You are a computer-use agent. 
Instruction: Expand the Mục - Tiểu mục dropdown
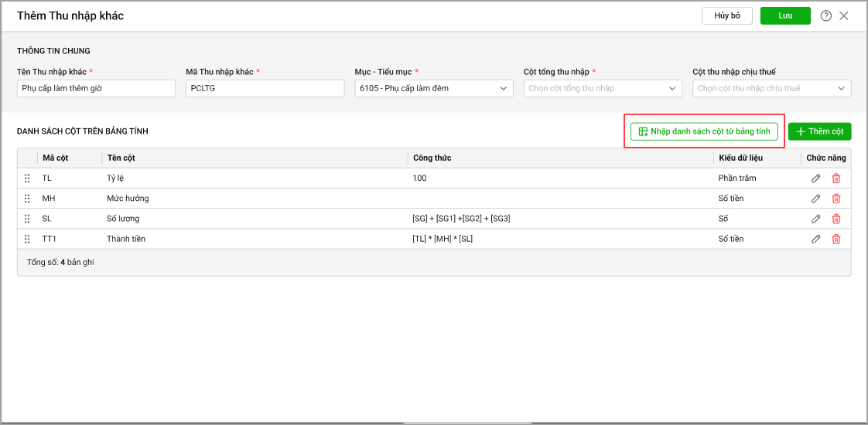point(433,89)
